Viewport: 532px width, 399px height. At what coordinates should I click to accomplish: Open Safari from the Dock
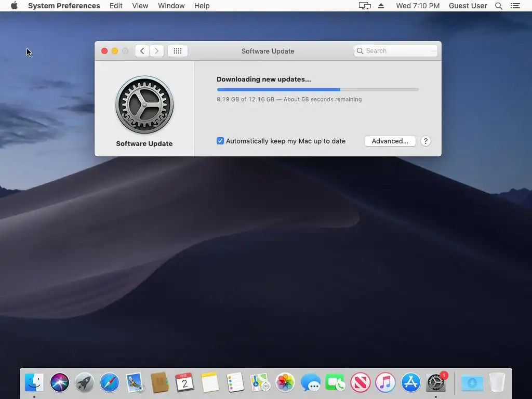(x=110, y=382)
